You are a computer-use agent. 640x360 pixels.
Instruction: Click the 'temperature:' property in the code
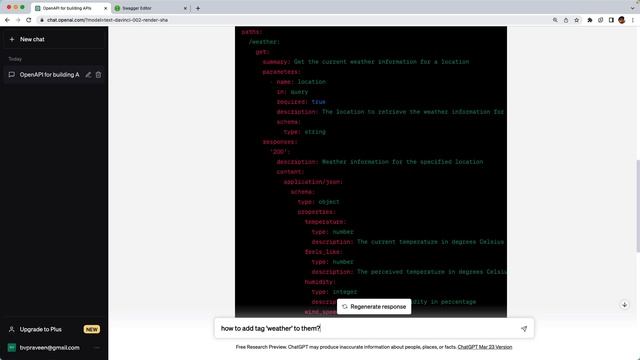[x=325, y=222]
